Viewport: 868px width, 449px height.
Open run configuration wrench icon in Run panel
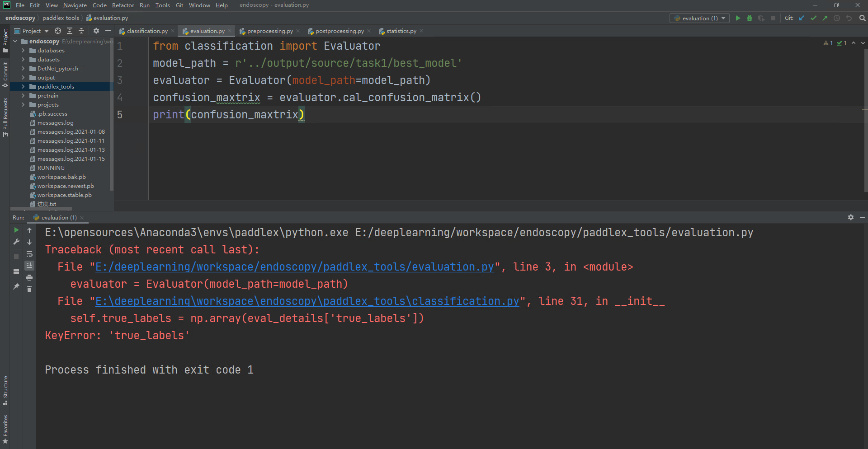tap(16, 242)
